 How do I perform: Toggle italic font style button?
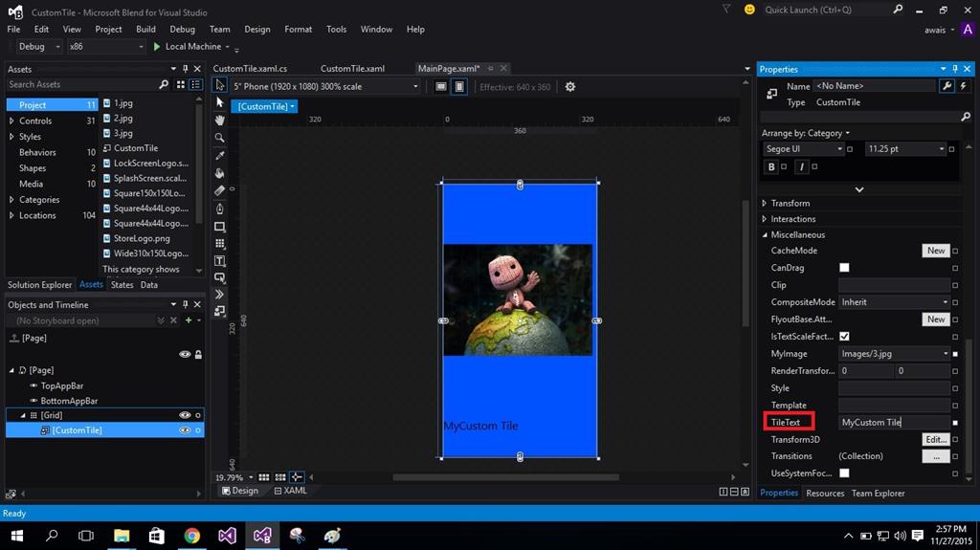pyautogui.click(x=801, y=166)
